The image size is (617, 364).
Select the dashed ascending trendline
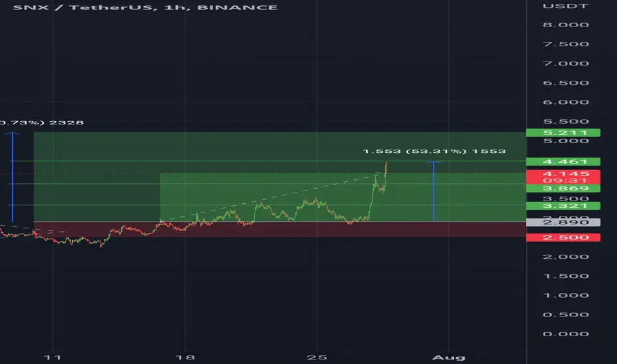coord(271,197)
